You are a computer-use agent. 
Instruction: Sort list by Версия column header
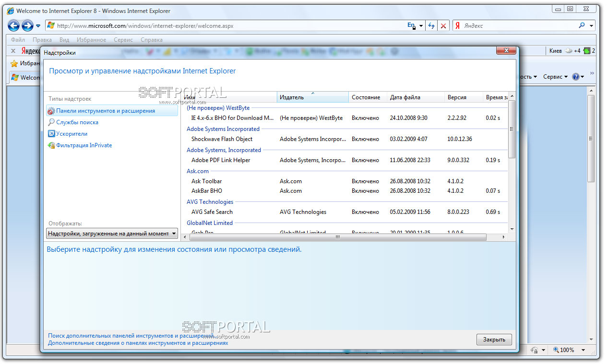[x=464, y=97]
